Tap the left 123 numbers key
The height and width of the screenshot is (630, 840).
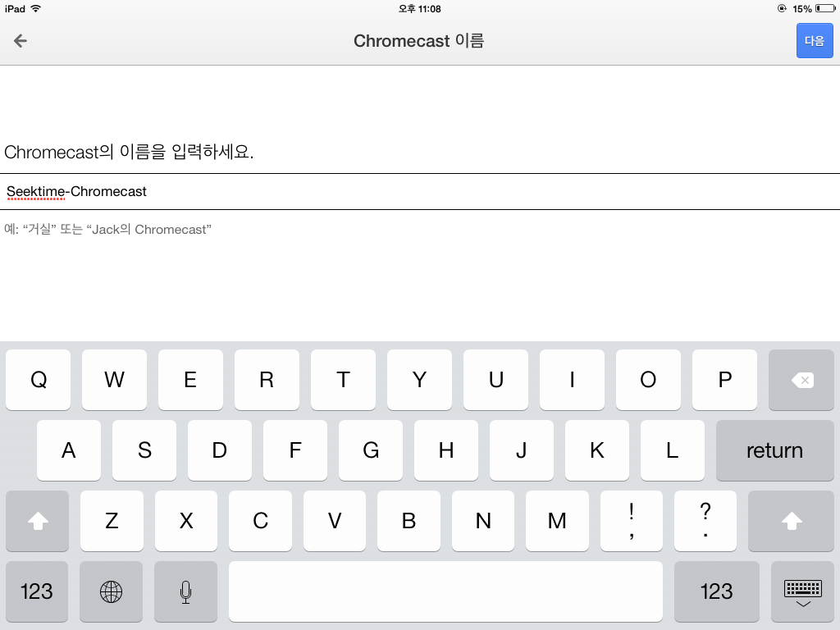click(x=36, y=591)
